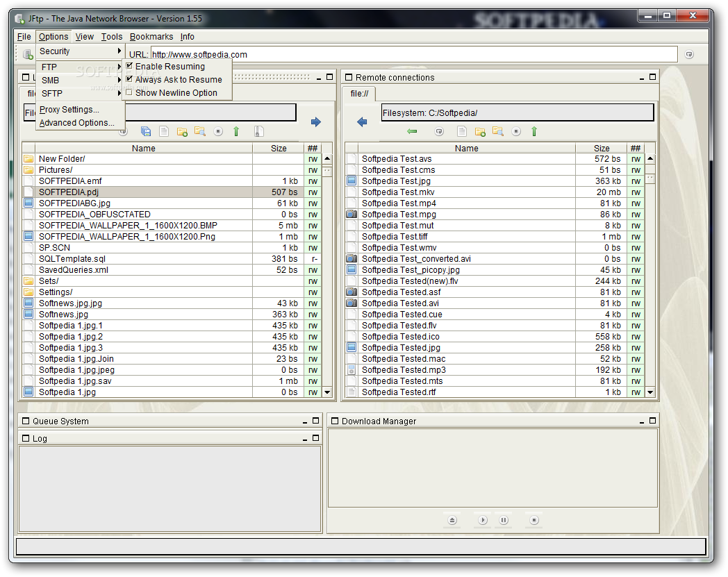This screenshot has width=728, height=577.
Task: Go up a directory in remote panel
Action: (x=534, y=131)
